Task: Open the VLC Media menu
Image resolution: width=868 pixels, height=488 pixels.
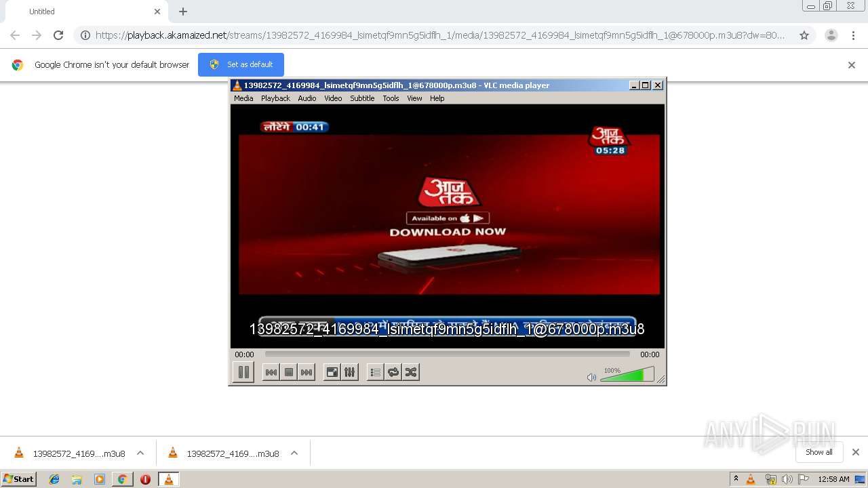Action: tap(243, 98)
